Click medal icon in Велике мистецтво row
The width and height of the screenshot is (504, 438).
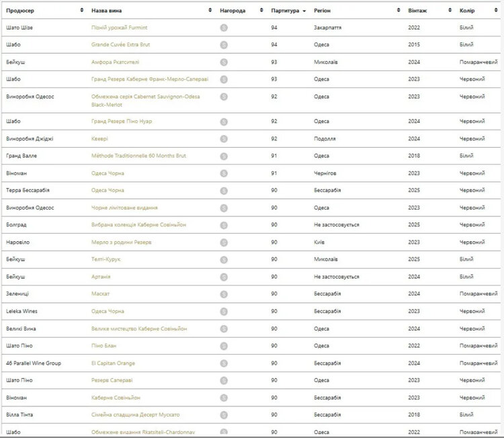pos(224,328)
